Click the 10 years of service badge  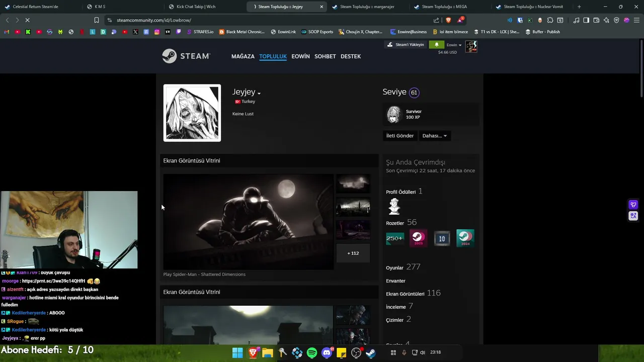(442, 238)
